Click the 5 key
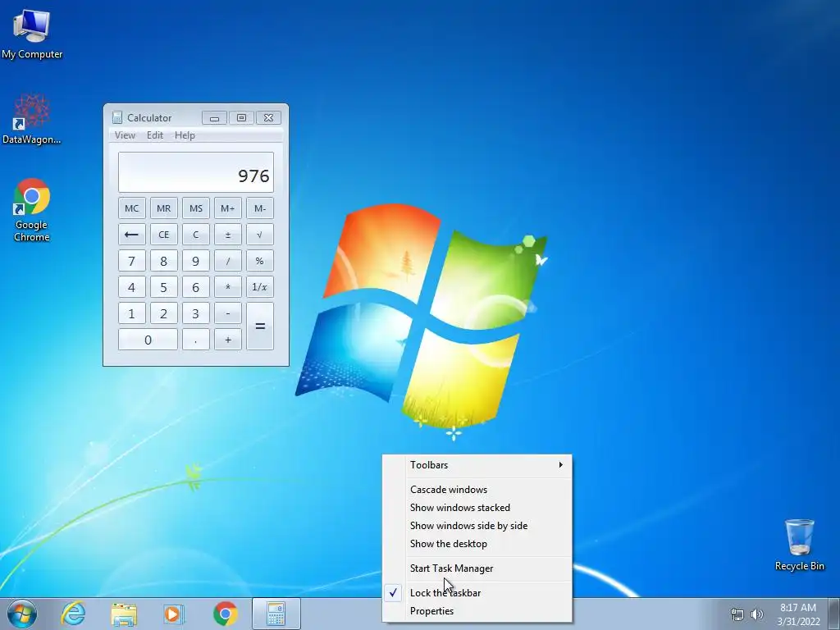This screenshot has height=630, width=840. [x=164, y=287]
